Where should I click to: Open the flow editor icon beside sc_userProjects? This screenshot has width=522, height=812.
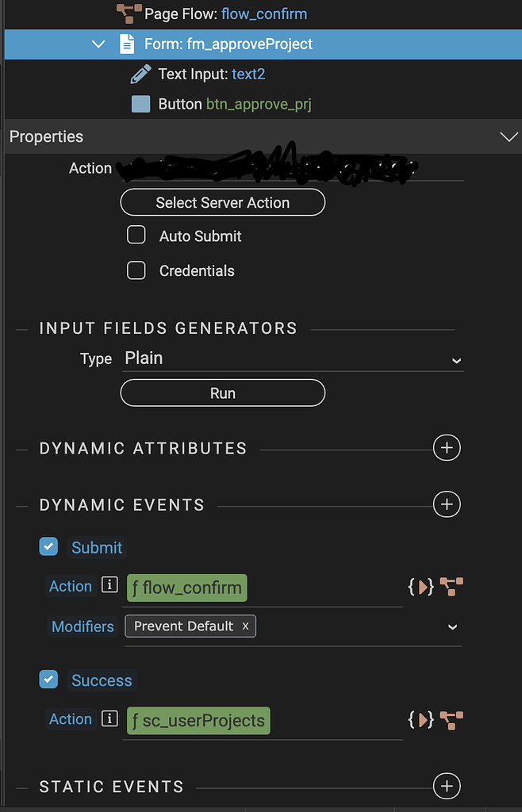click(450, 720)
